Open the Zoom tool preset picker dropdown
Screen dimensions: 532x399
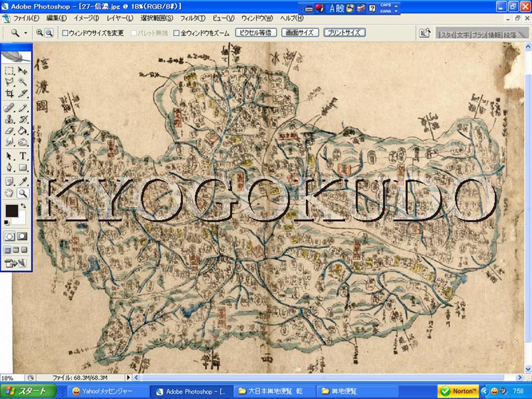pyautogui.click(x=25, y=33)
